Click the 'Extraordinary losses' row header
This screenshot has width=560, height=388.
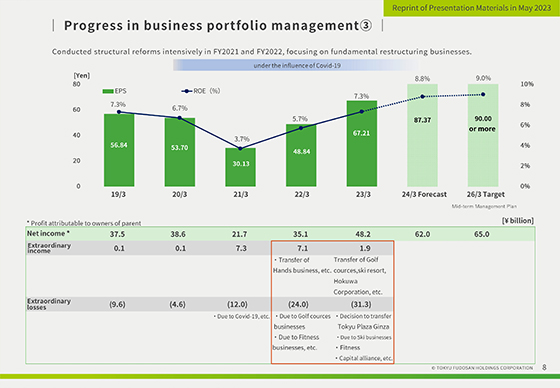coord(49,304)
